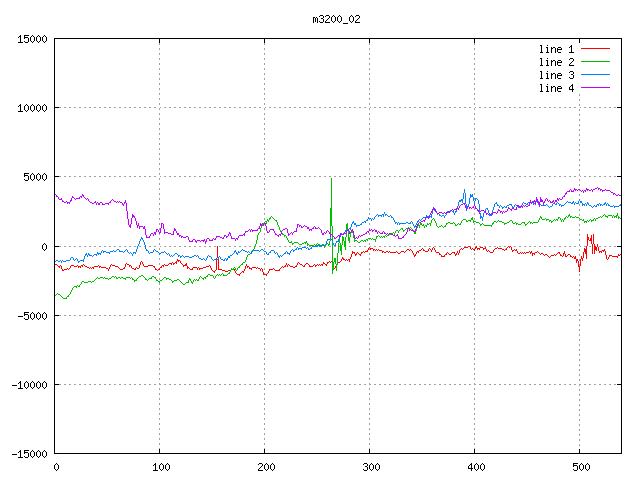The image size is (640, 480).
Task: Click the blue sample next to line 3
Action: [x=595, y=75]
